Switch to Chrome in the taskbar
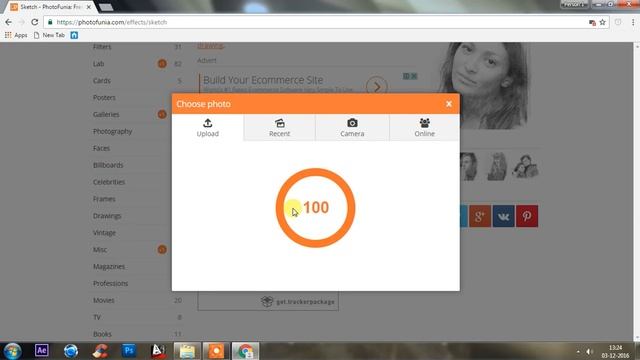The height and width of the screenshot is (360, 640). coord(245,351)
